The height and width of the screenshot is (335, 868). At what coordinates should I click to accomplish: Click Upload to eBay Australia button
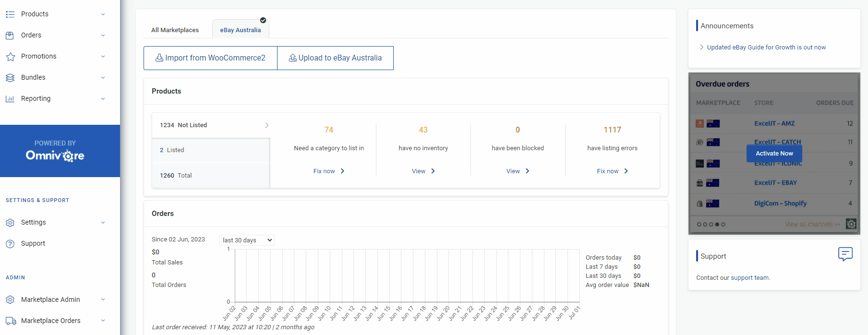point(335,58)
